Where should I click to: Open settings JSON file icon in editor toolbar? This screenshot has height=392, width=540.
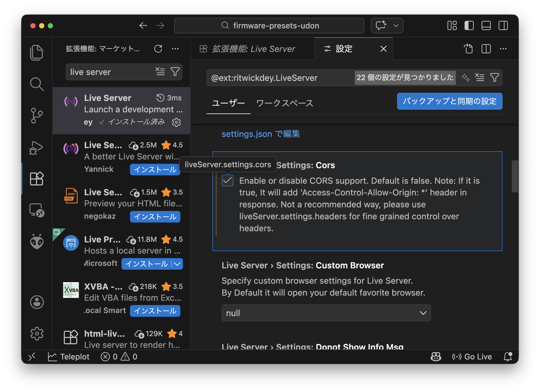[468, 49]
